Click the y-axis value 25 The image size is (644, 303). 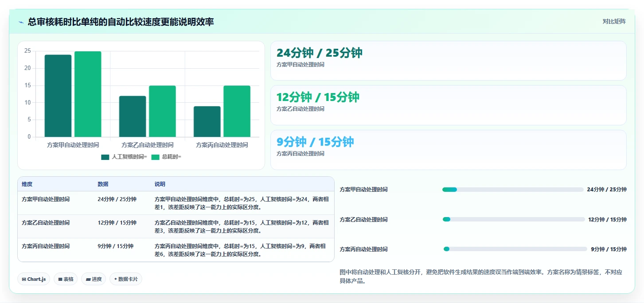tap(28, 51)
